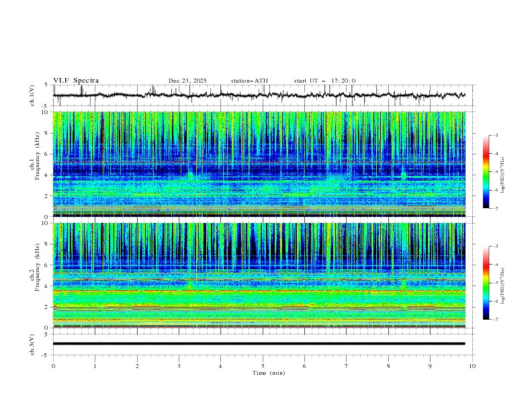Select the date text "Dec.23, 2025"
The image size is (532, 411).
click(x=187, y=81)
